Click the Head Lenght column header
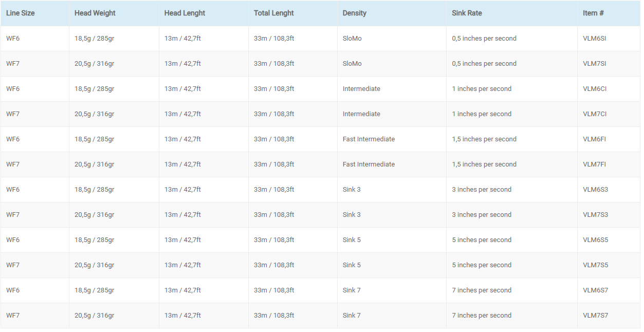 tap(185, 13)
